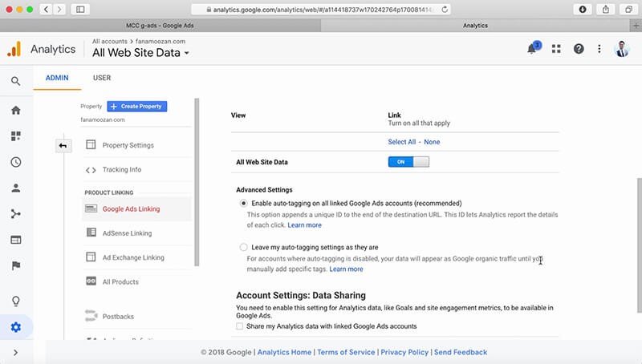
Task: Click the None link
Action: (432, 142)
